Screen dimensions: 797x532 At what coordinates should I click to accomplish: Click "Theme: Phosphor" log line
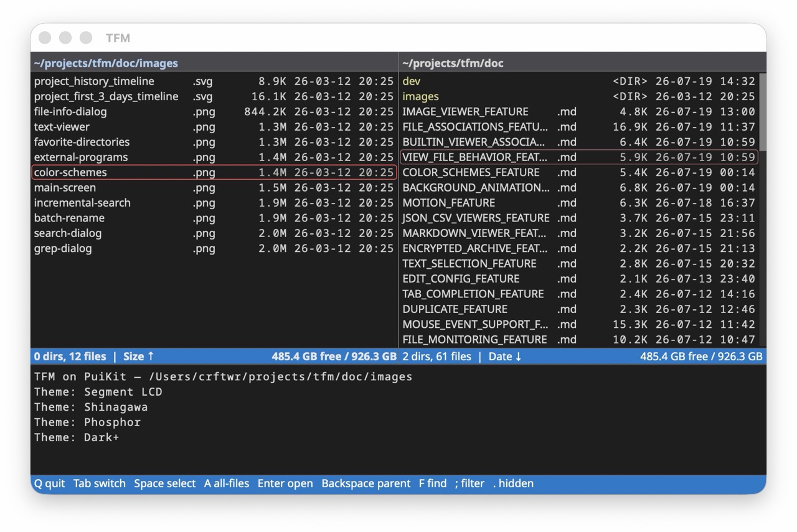(87, 422)
